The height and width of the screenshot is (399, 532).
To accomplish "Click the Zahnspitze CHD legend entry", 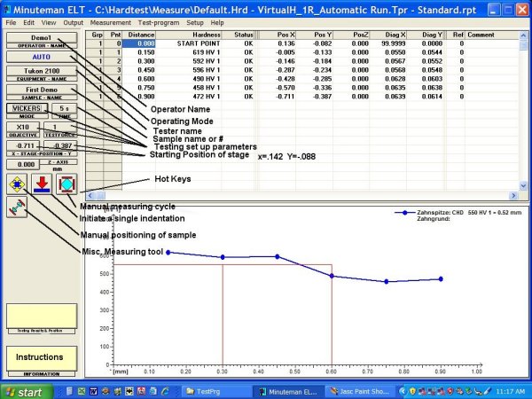I will (x=458, y=213).
